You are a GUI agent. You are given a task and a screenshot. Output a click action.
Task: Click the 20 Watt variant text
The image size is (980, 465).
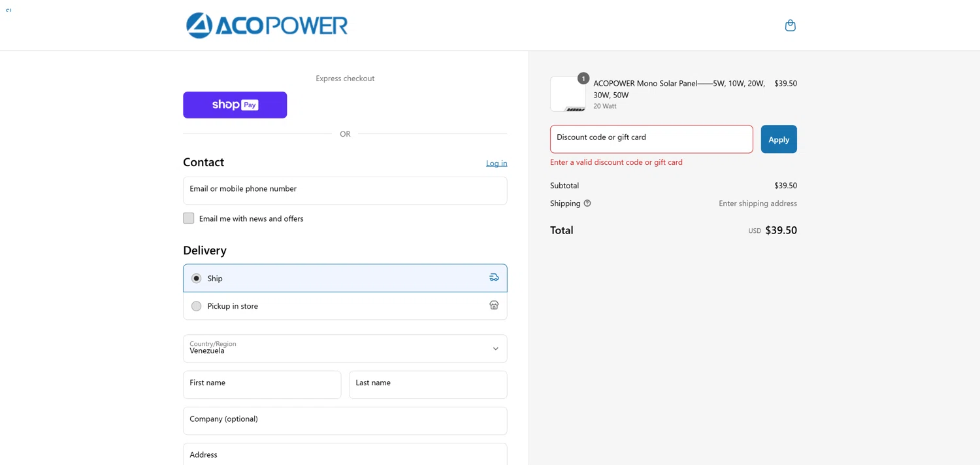coord(605,106)
